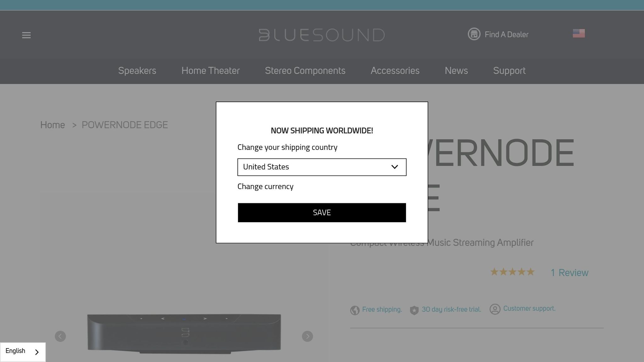
Task: Click the Customer support person icon
Action: click(x=495, y=309)
